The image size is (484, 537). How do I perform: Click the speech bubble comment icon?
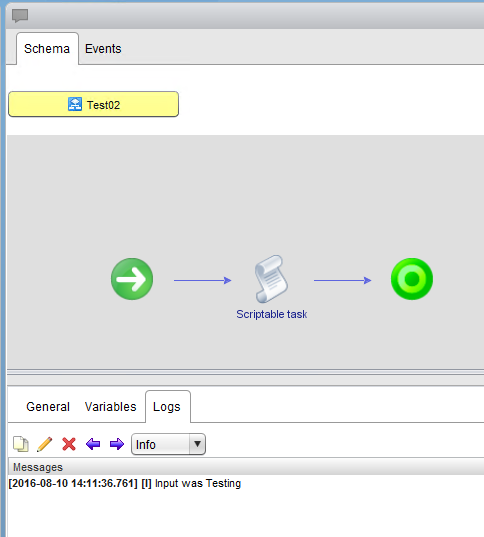coord(20,16)
